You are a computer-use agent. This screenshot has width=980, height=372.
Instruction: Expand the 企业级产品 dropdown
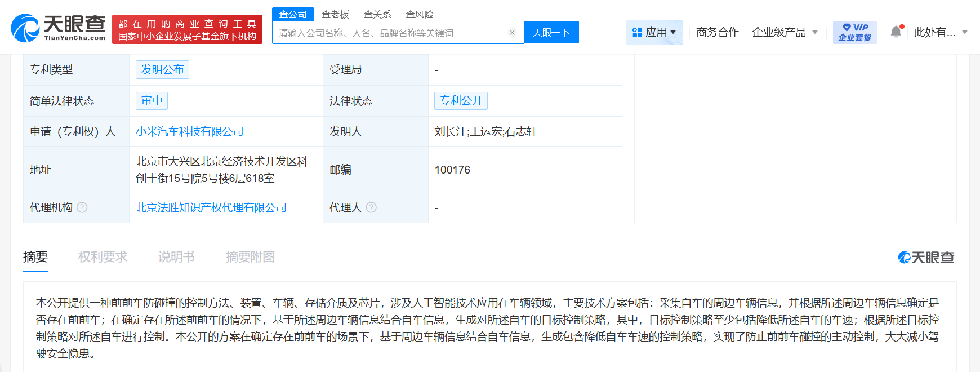(x=785, y=32)
